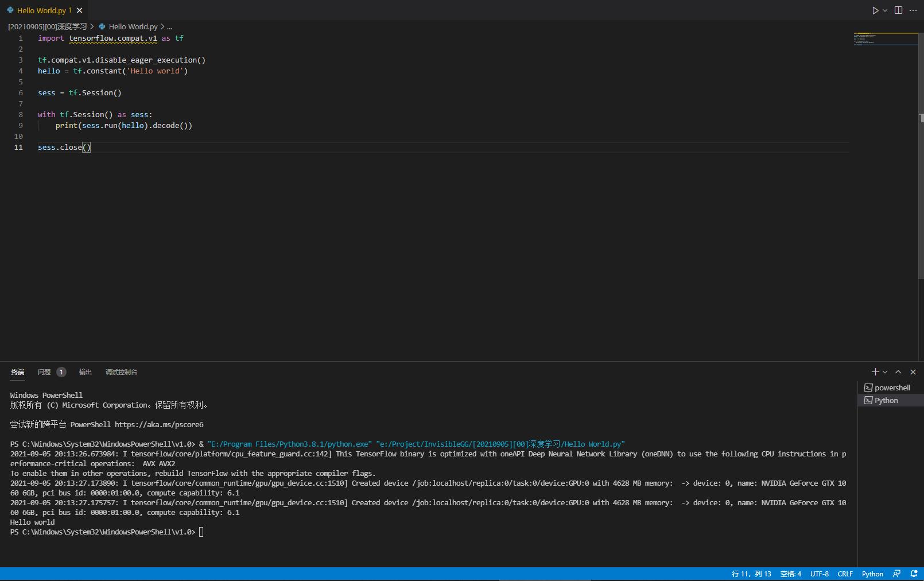Close the terminal panel
The width and height of the screenshot is (924, 581).
pyautogui.click(x=913, y=372)
